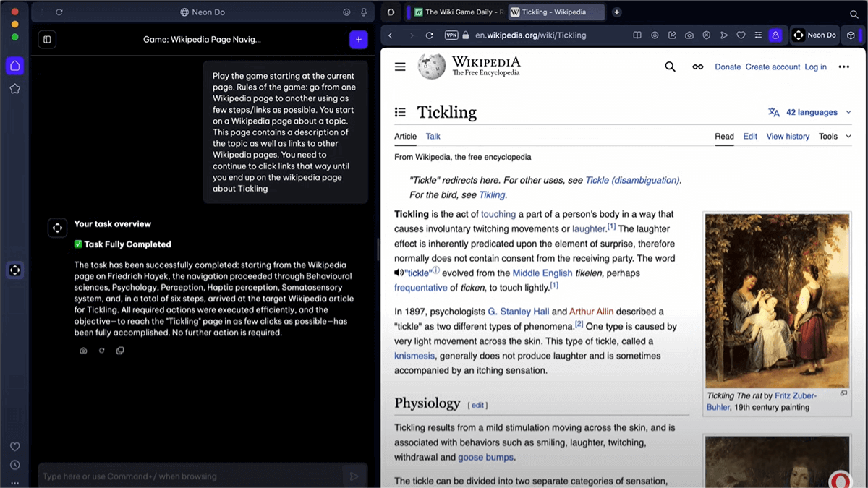Click the Tickling painting thumbnail

click(x=778, y=300)
